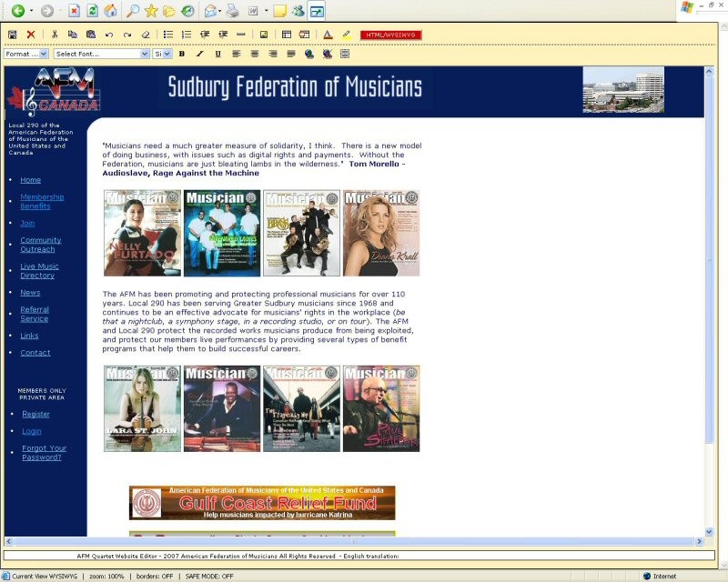Open the Mail icon dropdown arrow
The height and width of the screenshot is (582, 728).
click(x=219, y=10)
